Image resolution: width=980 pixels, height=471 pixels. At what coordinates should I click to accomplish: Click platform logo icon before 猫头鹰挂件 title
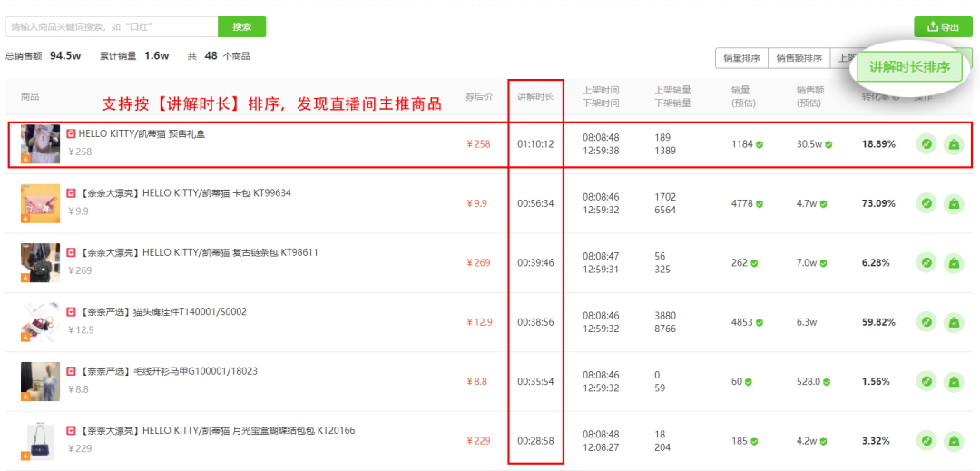click(72, 311)
